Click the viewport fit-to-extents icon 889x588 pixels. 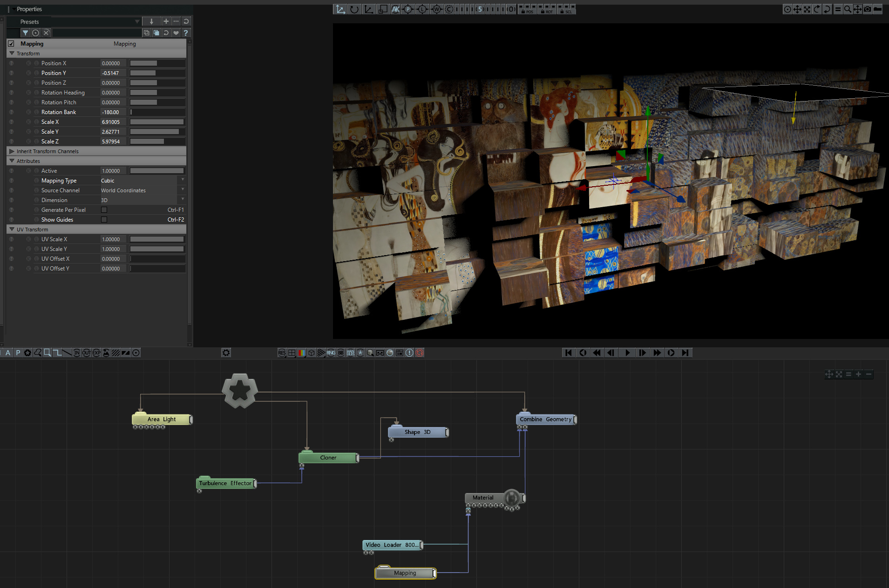(807, 9)
